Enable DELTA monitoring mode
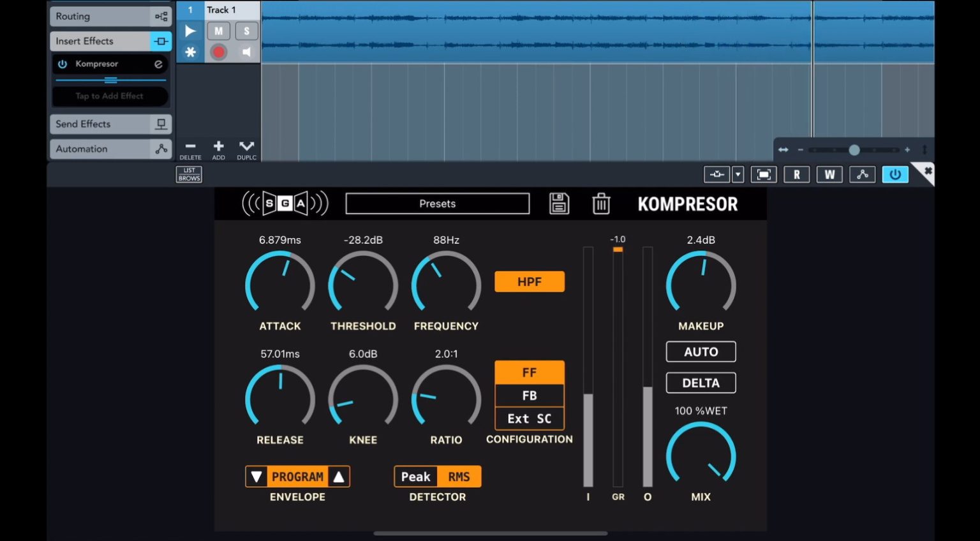Image resolution: width=980 pixels, height=541 pixels. tap(701, 382)
